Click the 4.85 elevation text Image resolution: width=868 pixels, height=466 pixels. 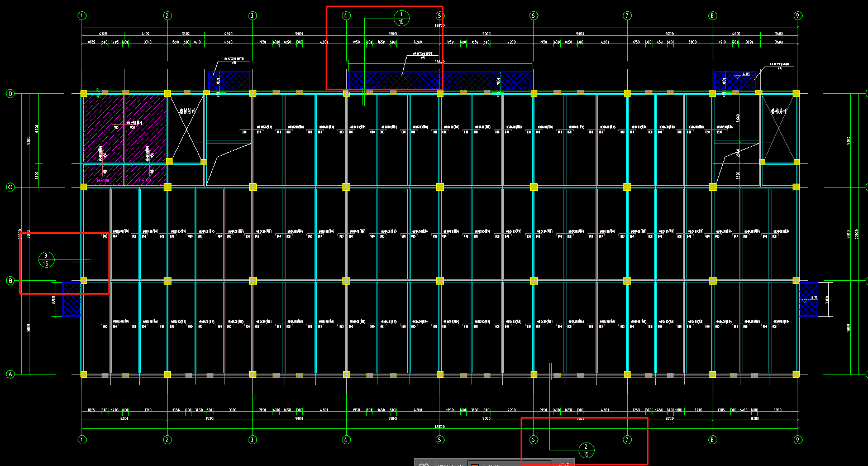(x=746, y=74)
